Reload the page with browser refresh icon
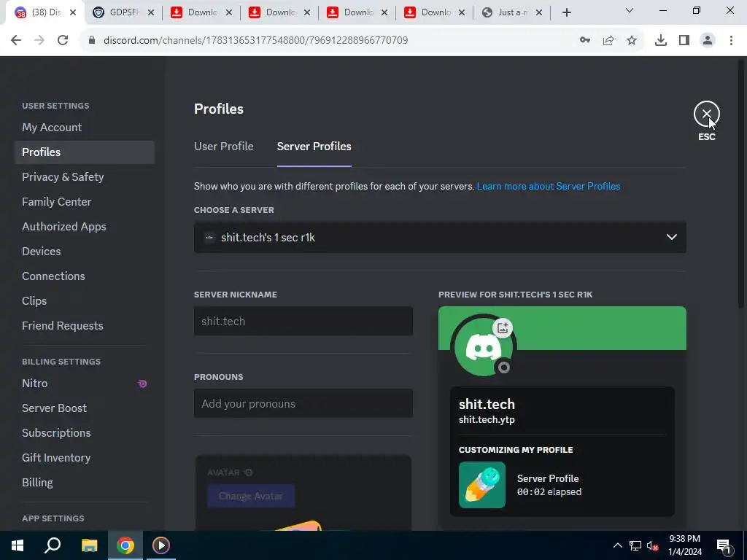 pyautogui.click(x=63, y=40)
